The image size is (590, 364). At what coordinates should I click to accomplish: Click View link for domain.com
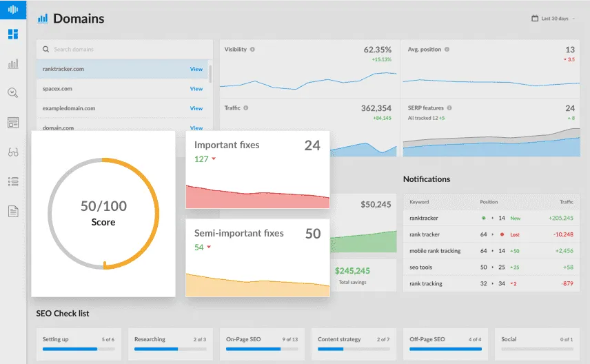[196, 128]
